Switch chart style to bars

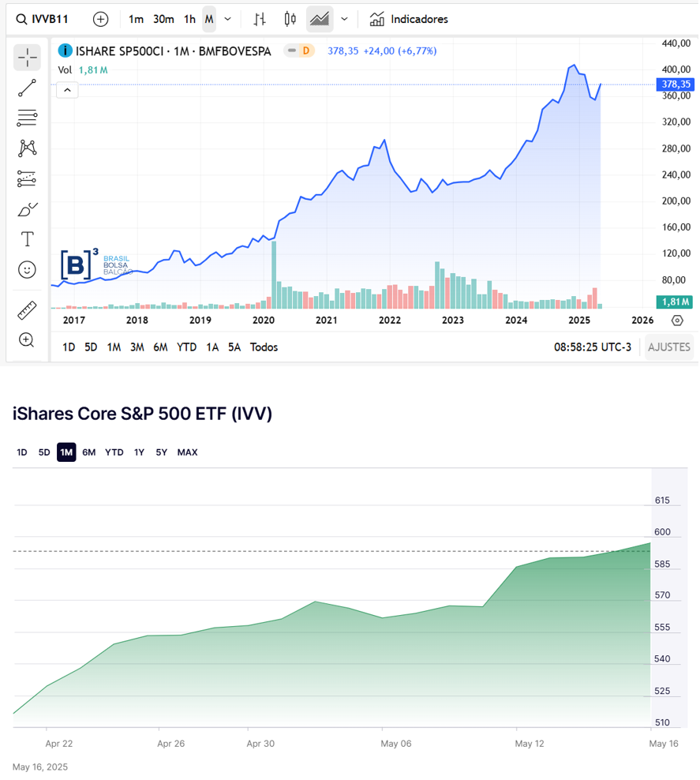point(260,19)
